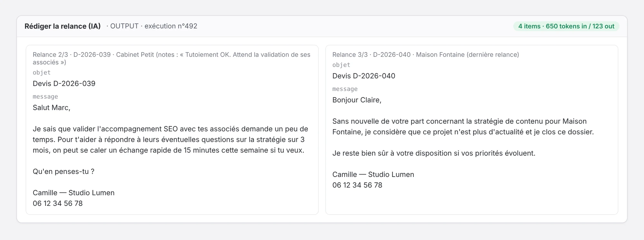Click the subject 'Devis D-2026-039'

(x=64, y=83)
